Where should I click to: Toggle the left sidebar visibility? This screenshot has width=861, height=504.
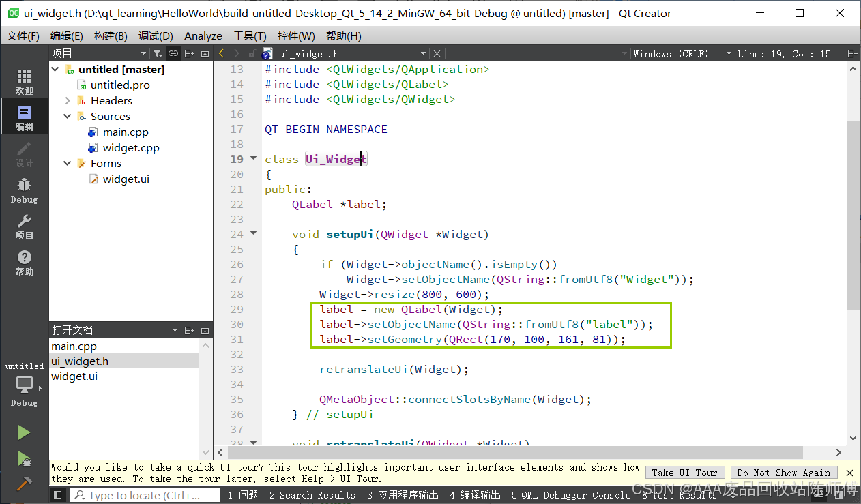coord(59,495)
